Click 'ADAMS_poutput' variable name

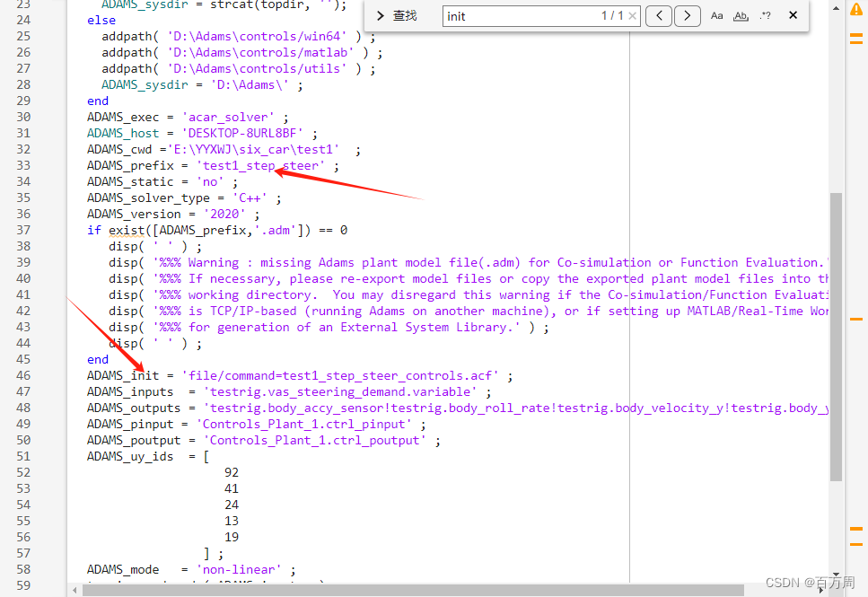[x=134, y=440]
